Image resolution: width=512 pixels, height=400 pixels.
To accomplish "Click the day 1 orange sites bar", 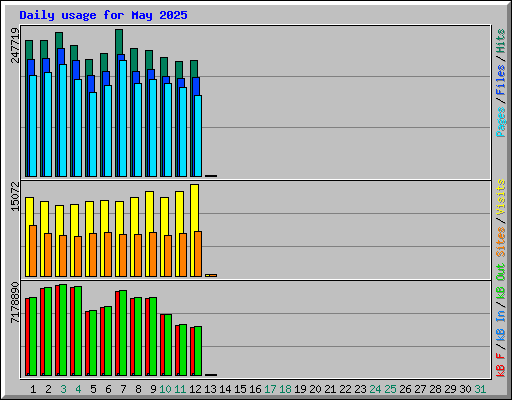I will coord(33,251).
